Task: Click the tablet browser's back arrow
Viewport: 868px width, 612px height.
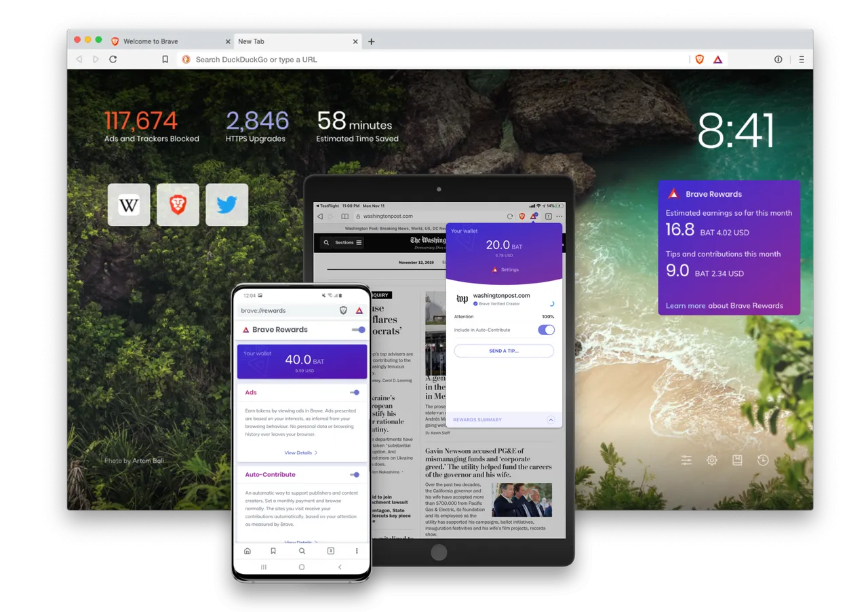Action: click(320, 216)
